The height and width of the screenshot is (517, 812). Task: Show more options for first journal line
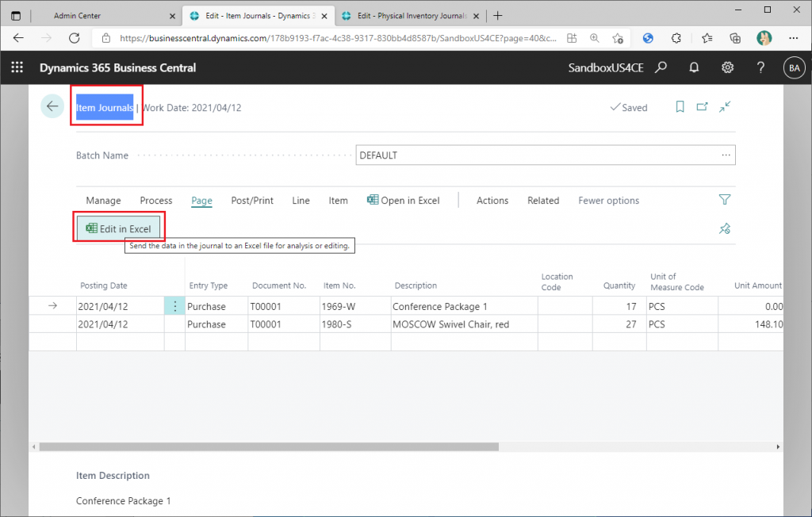coord(175,306)
